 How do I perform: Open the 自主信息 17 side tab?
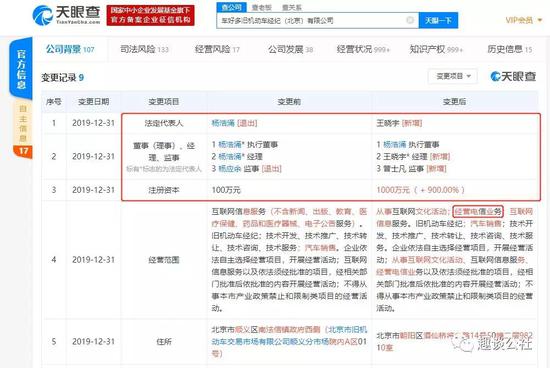[22, 129]
